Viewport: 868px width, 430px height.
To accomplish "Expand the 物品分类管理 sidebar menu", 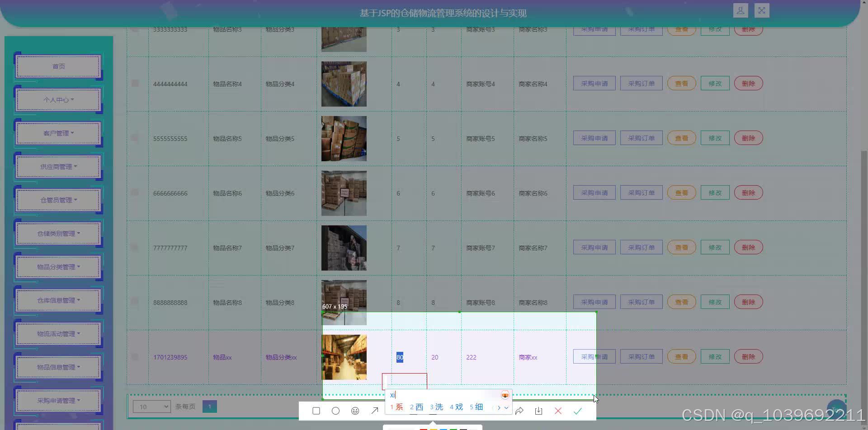I will (x=58, y=267).
